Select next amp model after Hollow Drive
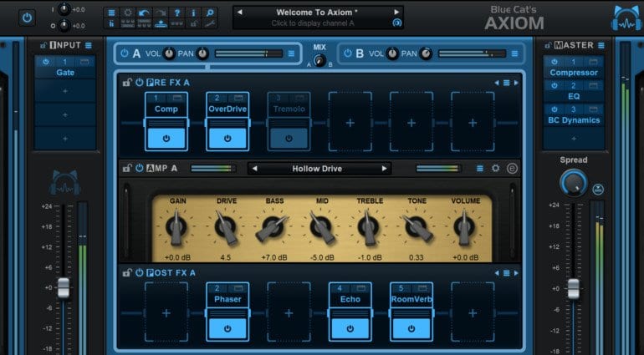The height and width of the screenshot is (355, 644). point(385,169)
